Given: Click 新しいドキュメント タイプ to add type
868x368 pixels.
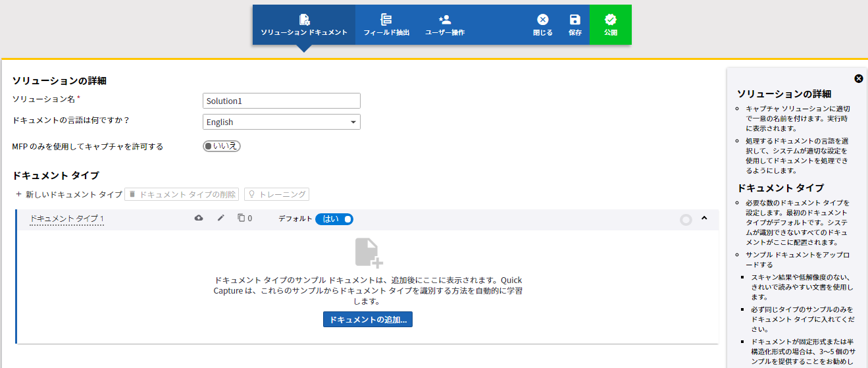Looking at the screenshot, I should click(68, 194).
